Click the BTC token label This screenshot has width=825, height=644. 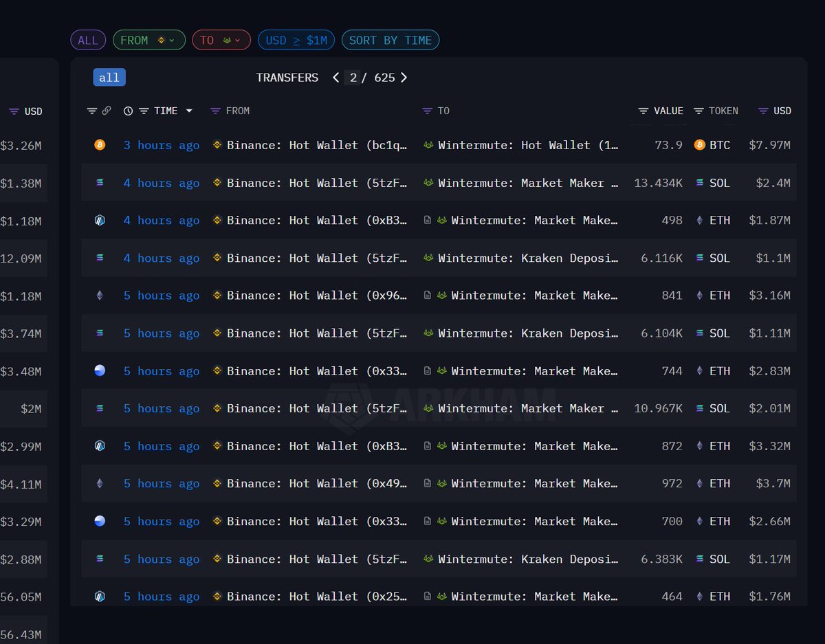720,145
